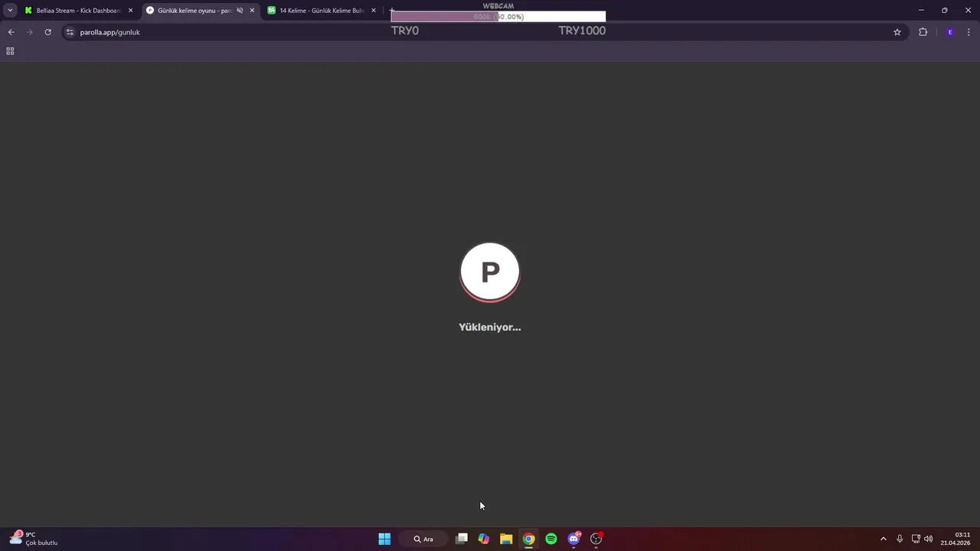Open the volume tray icon
The height and width of the screenshot is (551, 980).
click(x=929, y=539)
